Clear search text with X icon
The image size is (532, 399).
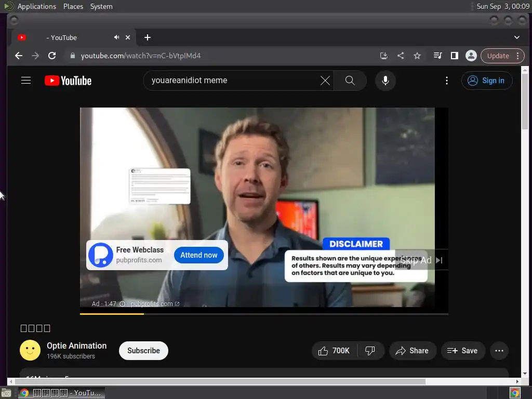point(325,81)
